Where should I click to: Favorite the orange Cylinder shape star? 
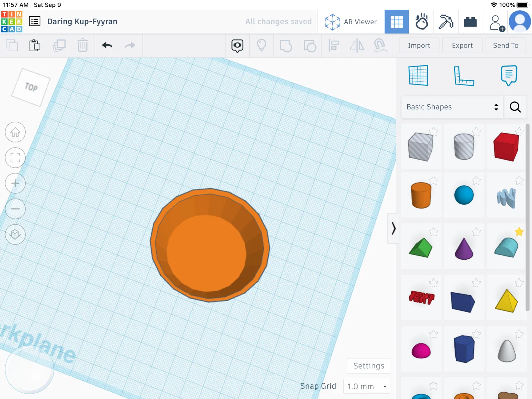point(433,181)
